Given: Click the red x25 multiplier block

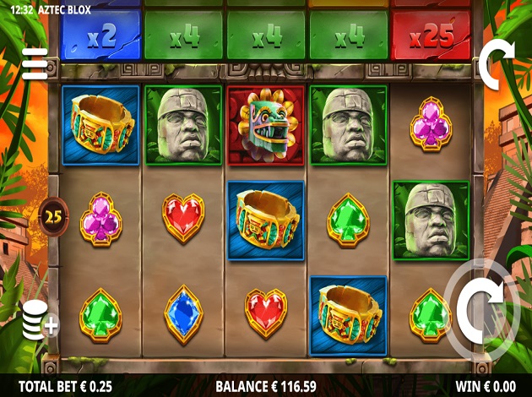Looking at the screenshot, I should tap(432, 35).
